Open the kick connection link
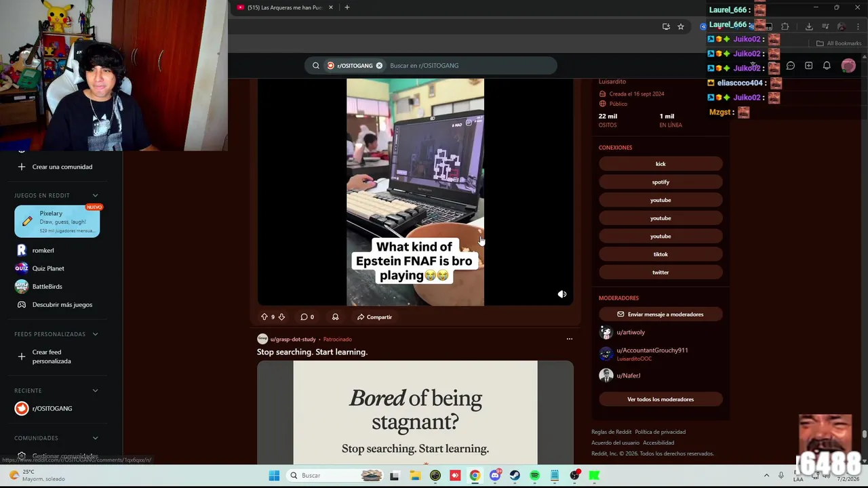868x488 pixels. [x=660, y=164]
